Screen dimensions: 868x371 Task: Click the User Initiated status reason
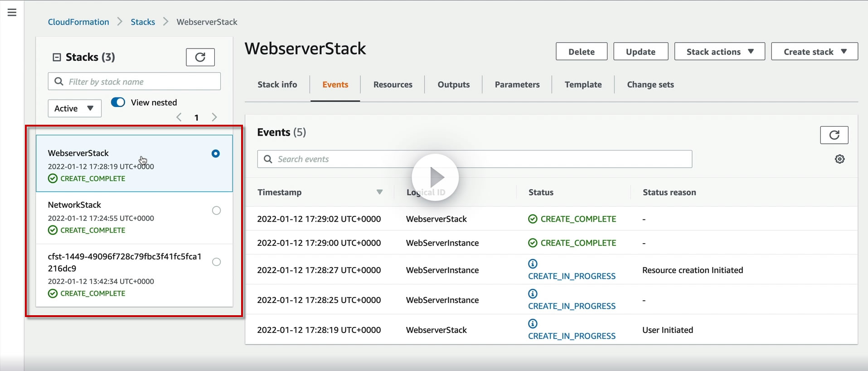668,330
